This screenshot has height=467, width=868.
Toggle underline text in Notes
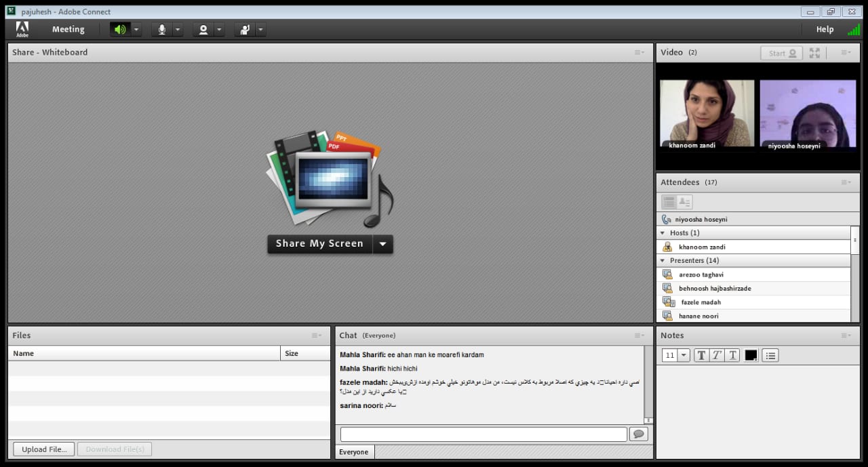click(x=732, y=355)
